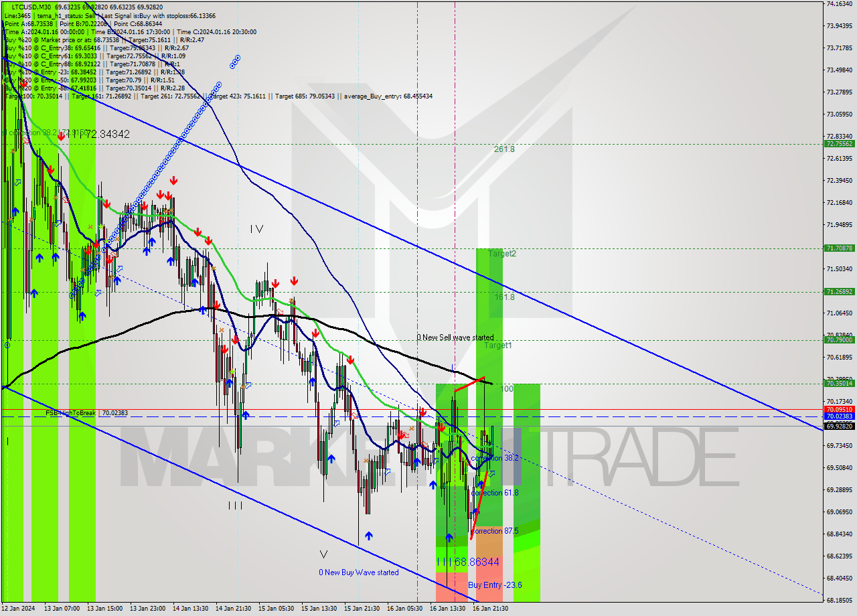Click the 68.84340 axis price label
This screenshot has height=616, width=857.
840,534
